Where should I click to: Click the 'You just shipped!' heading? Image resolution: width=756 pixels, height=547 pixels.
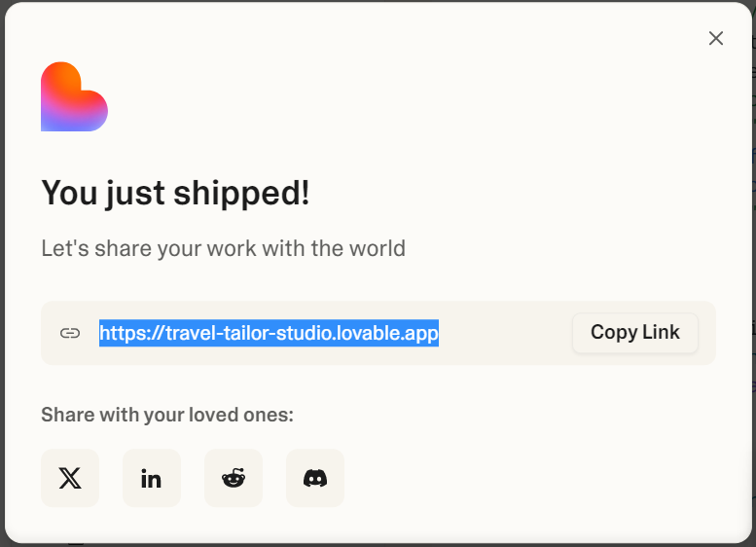point(175,193)
